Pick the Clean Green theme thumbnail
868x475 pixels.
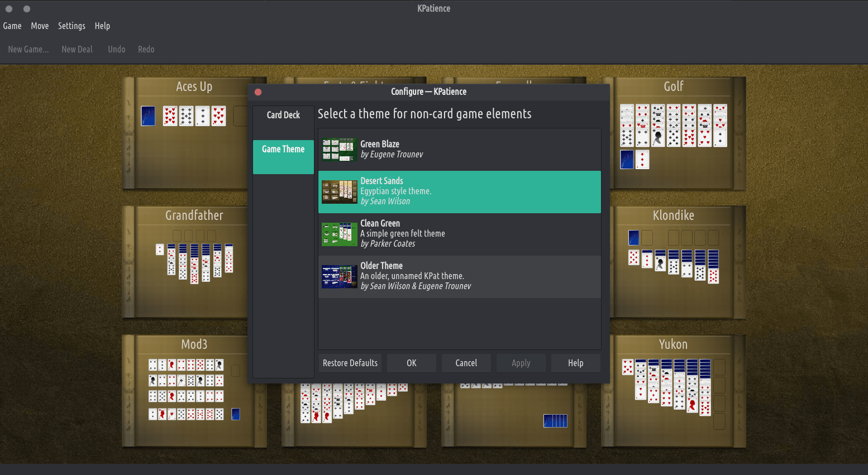point(339,234)
